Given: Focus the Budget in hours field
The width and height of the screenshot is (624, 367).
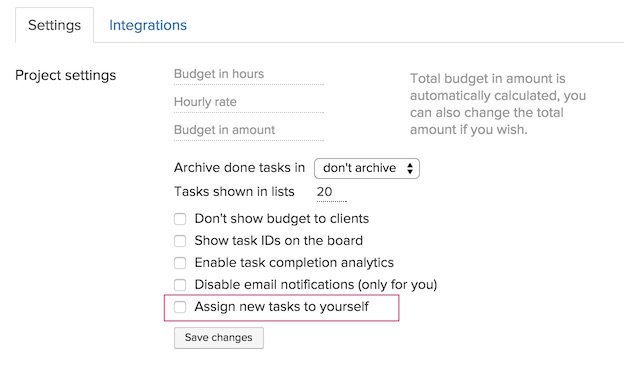Looking at the screenshot, I should click(x=249, y=74).
